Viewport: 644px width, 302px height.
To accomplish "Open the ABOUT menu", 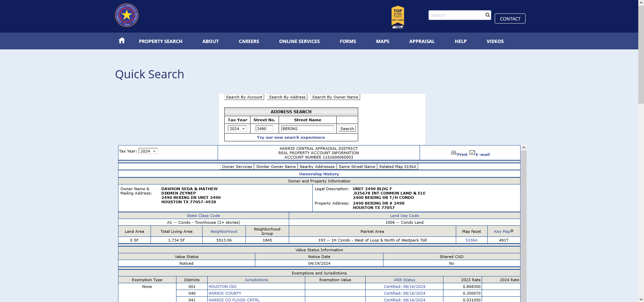I will click(x=210, y=41).
